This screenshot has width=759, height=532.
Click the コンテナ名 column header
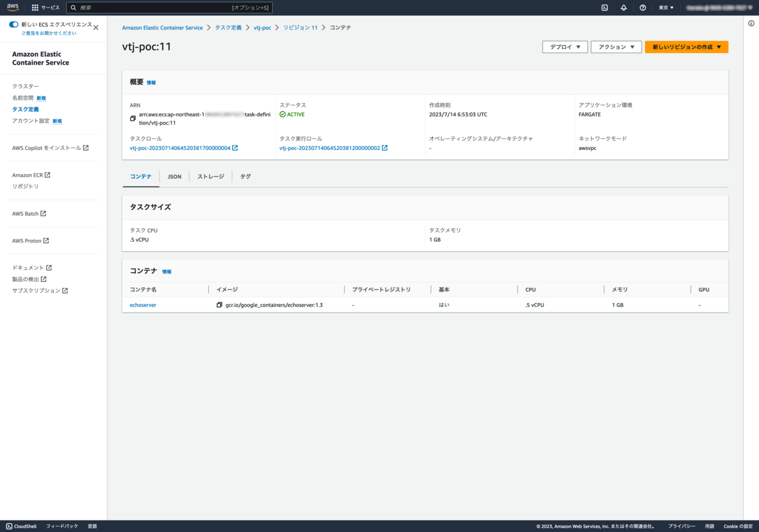coord(143,290)
